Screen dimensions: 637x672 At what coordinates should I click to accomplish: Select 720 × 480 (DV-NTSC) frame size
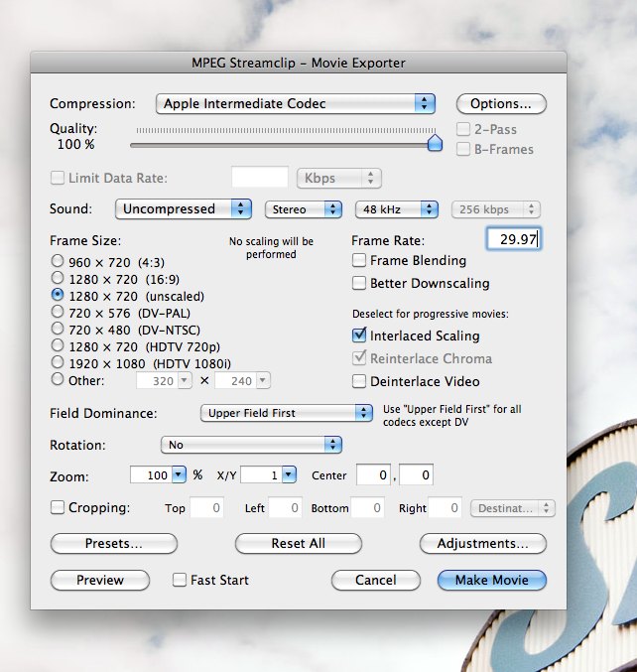point(58,329)
